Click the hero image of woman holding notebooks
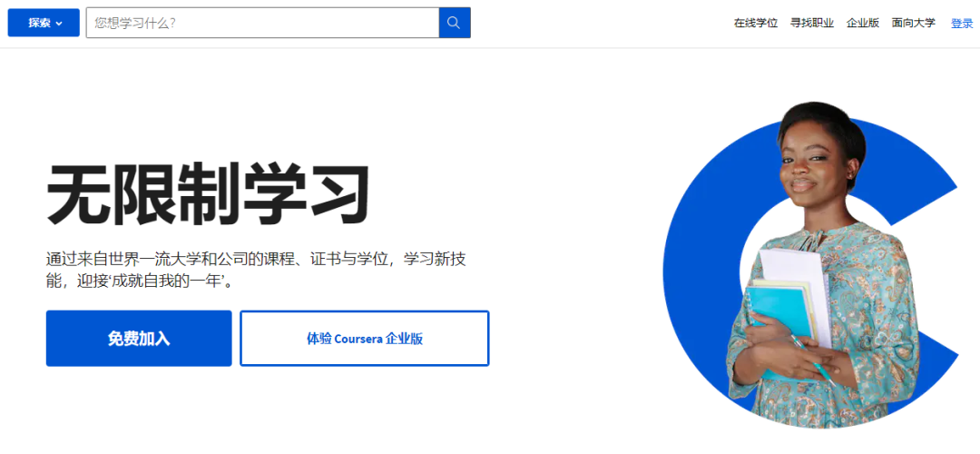Image resolution: width=980 pixels, height=454 pixels. (810, 265)
